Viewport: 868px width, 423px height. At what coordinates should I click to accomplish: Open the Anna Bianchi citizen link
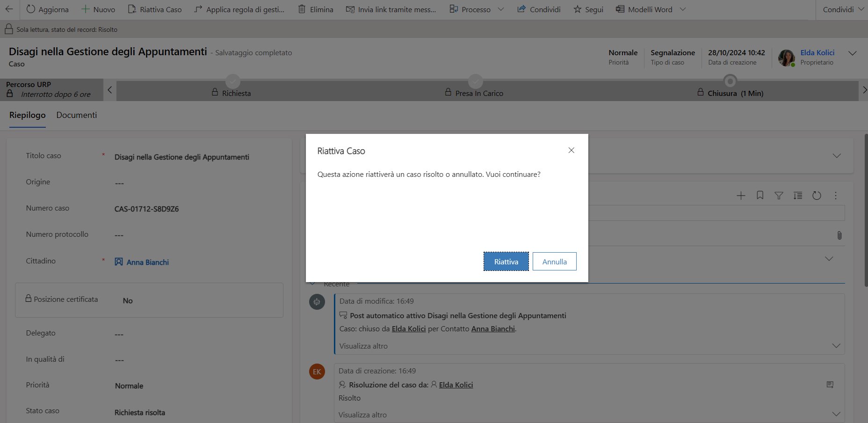[x=147, y=263]
